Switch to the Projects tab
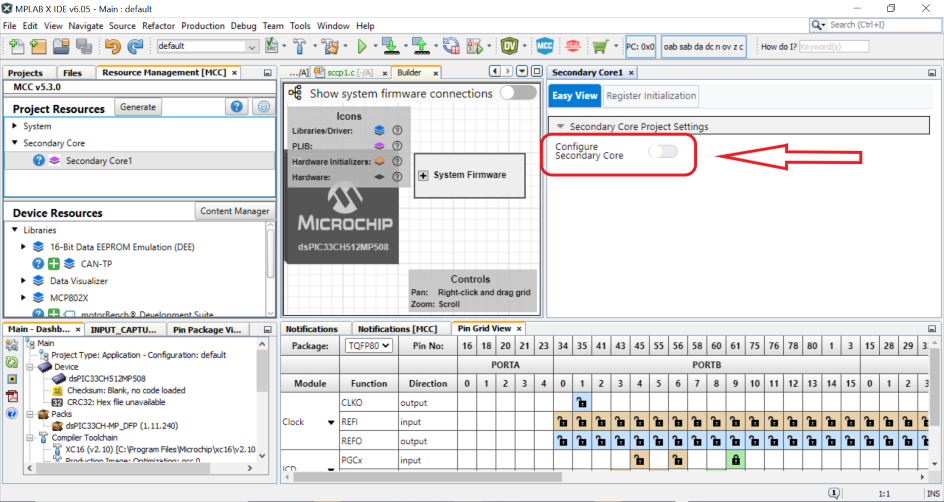Image resolution: width=944 pixels, height=502 pixels. 25,73
